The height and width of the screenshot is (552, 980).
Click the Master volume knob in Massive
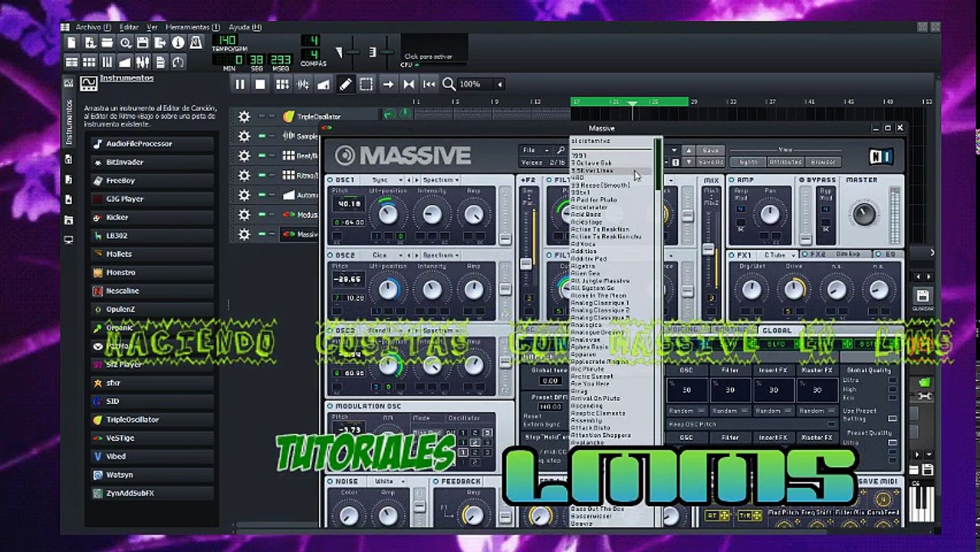pos(864,214)
